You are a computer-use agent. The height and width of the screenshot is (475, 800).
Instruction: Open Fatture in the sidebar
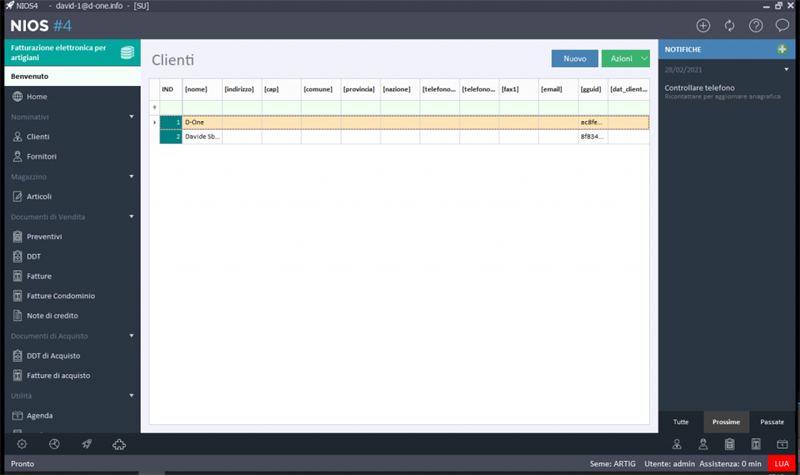pos(39,276)
